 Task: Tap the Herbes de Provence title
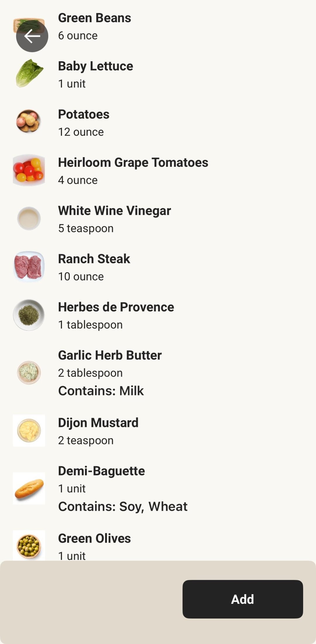click(x=116, y=307)
